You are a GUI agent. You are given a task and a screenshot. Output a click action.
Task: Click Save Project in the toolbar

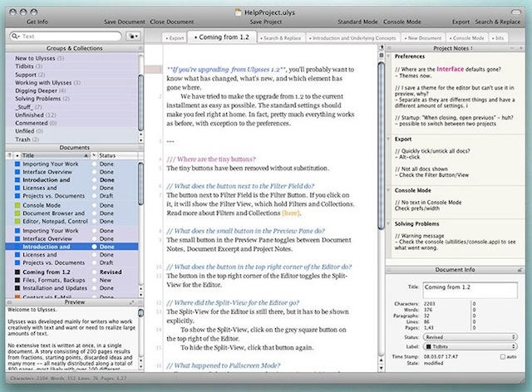point(266,22)
